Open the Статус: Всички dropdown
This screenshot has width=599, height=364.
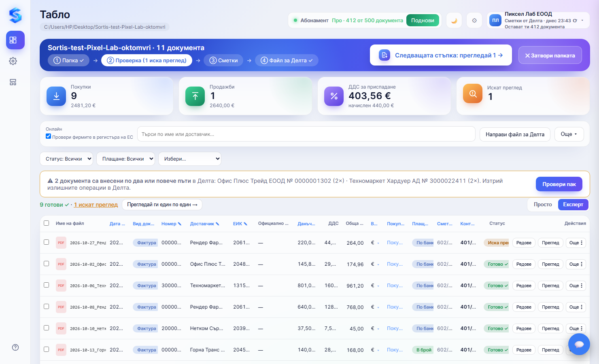point(66,159)
